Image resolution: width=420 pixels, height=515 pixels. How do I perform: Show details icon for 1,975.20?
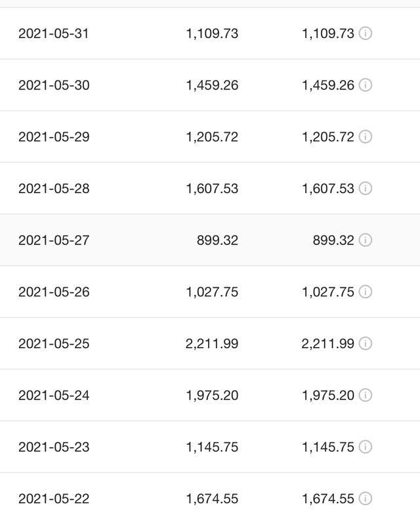click(x=365, y=395)
